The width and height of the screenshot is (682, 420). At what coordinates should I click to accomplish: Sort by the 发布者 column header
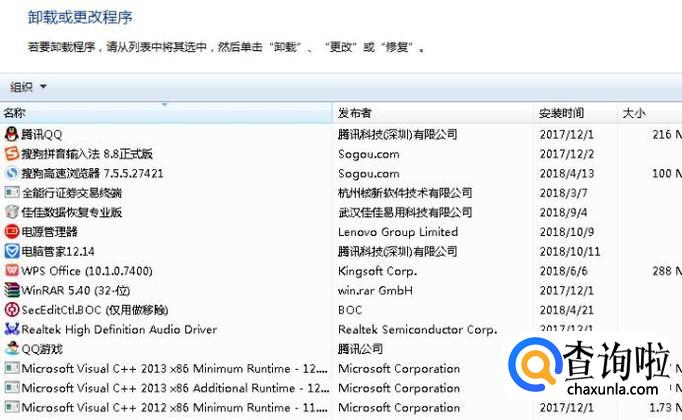[432, 113]
